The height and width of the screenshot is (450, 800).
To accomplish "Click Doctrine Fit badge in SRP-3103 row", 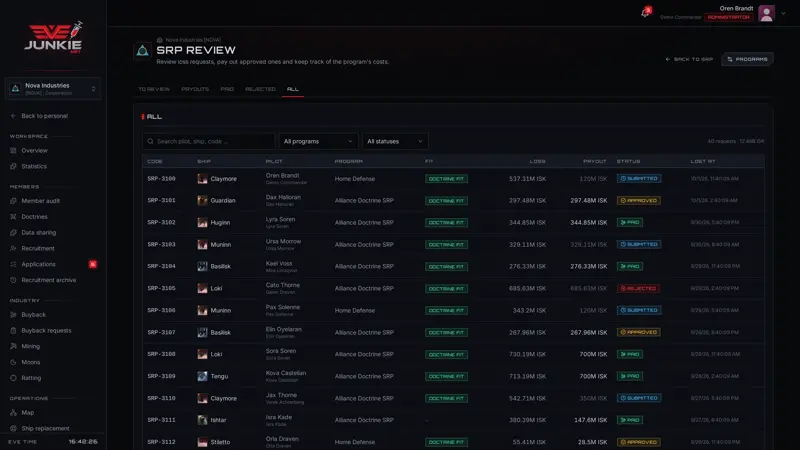I will click(446, 245).
